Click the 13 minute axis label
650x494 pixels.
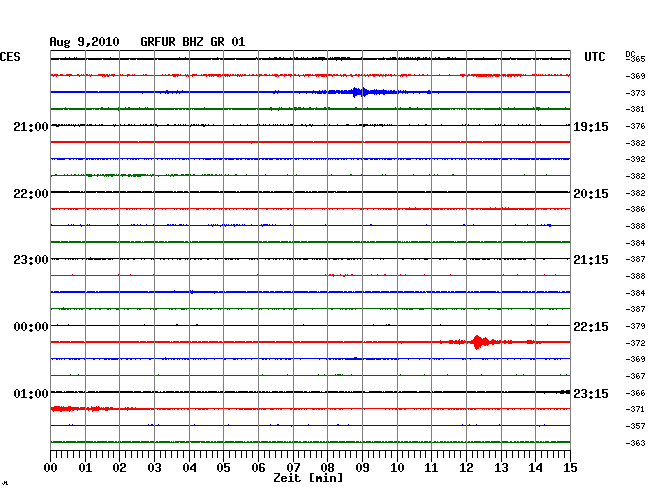pos(501,467)
